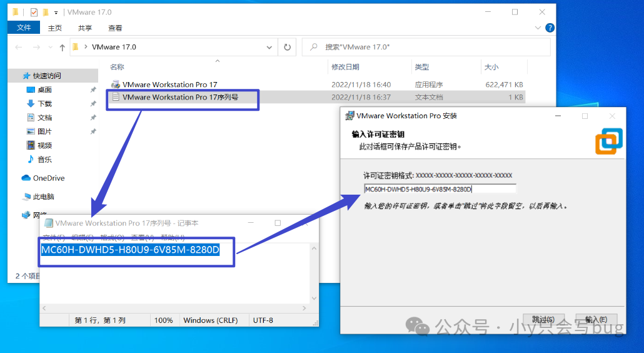Click the 序列号 text document icon
This screenshot has height=353, width=644.
click(116, 97)
